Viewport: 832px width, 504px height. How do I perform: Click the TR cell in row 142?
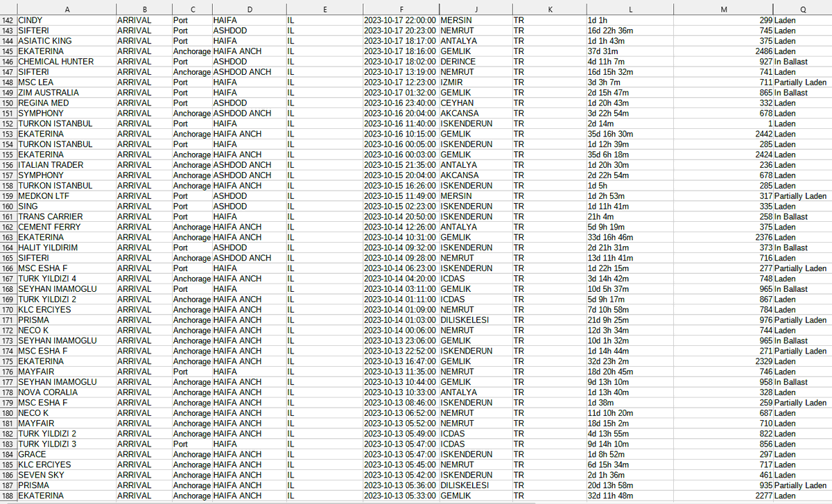[549, 20]
